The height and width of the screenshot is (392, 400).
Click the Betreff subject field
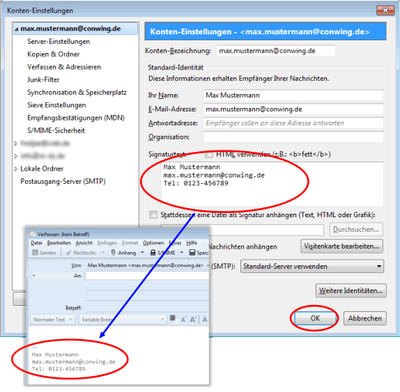tap(147, 308)
